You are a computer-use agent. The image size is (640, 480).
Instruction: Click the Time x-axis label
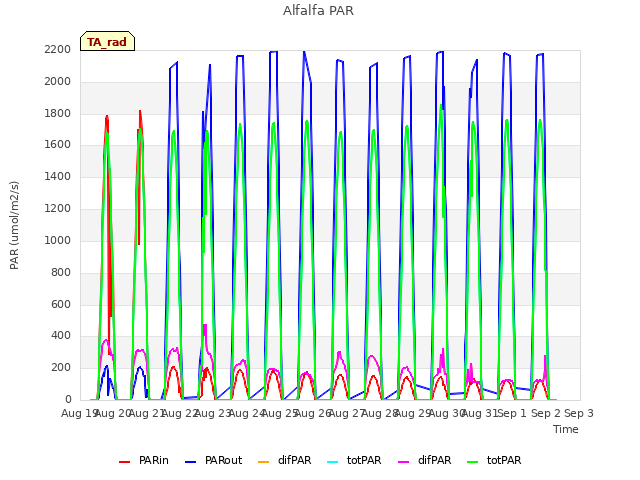coord(566,429)
